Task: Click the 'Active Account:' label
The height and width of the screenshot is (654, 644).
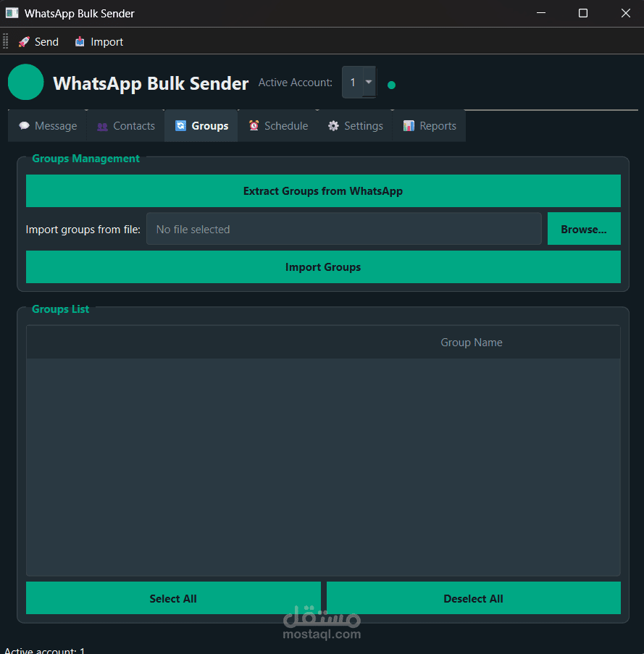Action: click(296, 83)
